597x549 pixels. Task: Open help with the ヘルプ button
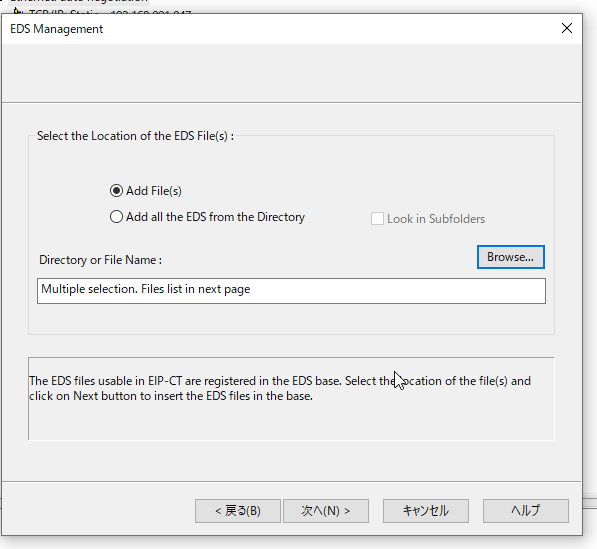(525, 511)
